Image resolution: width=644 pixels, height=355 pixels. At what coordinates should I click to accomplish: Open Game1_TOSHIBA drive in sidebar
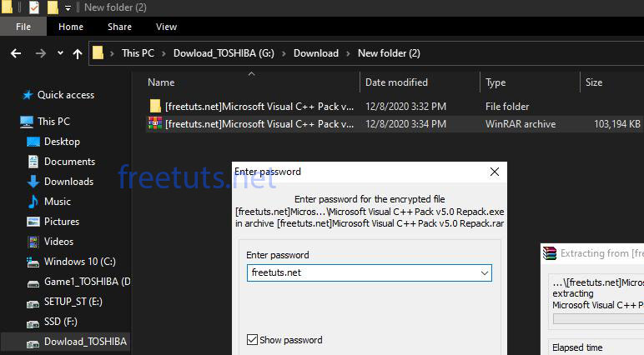point(87,282)
